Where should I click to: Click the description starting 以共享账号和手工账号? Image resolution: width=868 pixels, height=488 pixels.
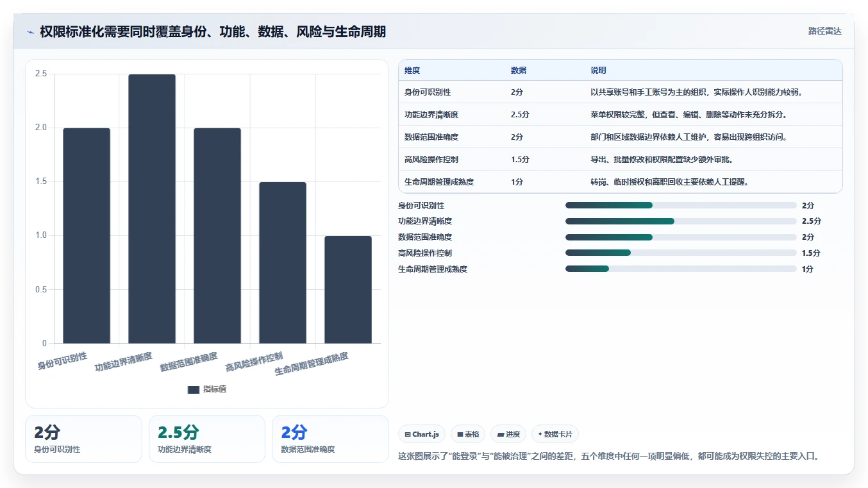[x=697, y=92]
